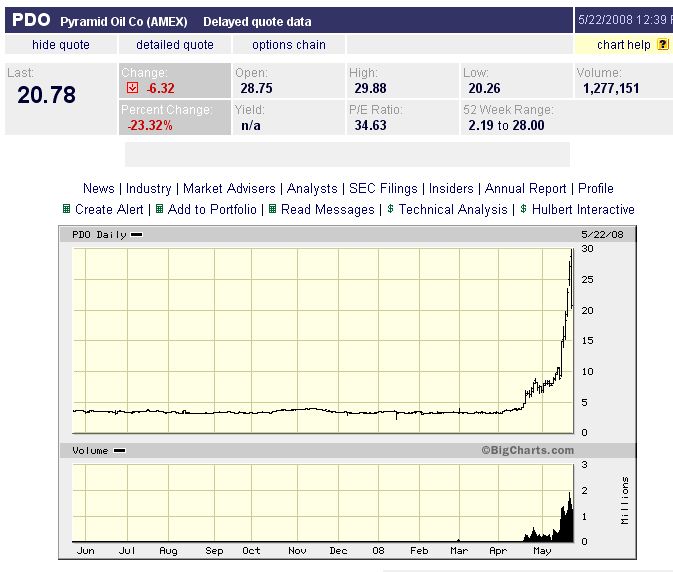Click the Delayed quote data label
This screenshot has height=572, width=673.
pos(257,21)
